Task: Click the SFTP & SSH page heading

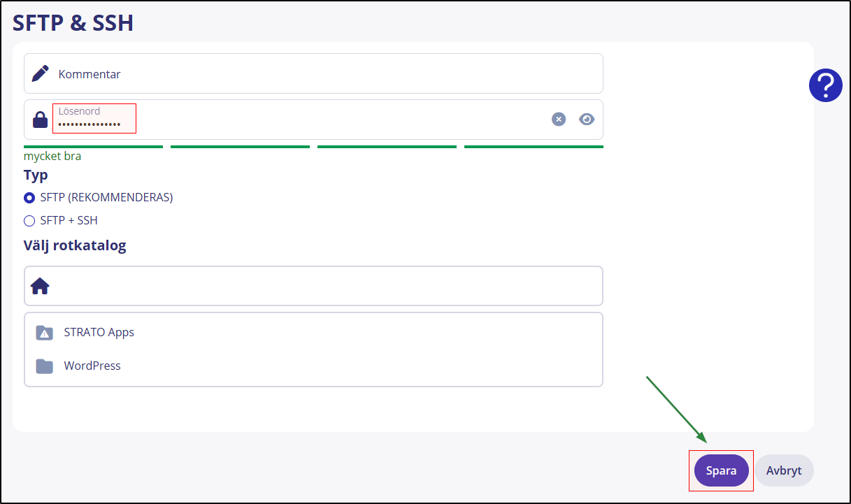Action: point(73,22)
